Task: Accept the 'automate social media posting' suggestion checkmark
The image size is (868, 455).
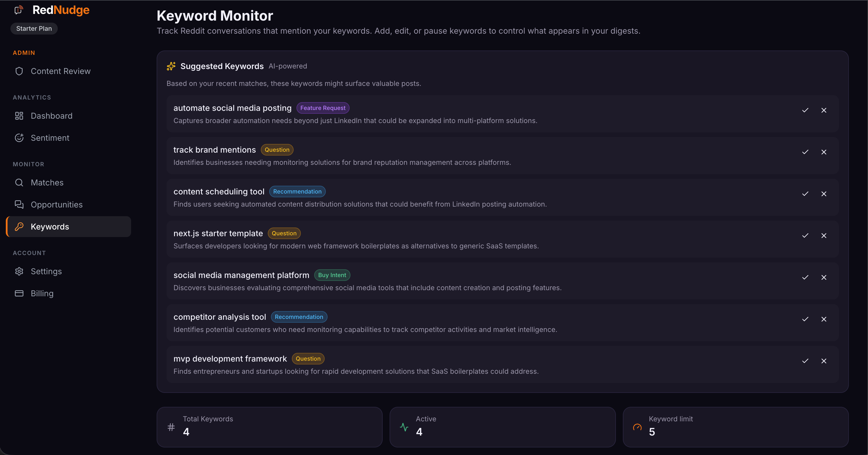Action: pos(805,110)
